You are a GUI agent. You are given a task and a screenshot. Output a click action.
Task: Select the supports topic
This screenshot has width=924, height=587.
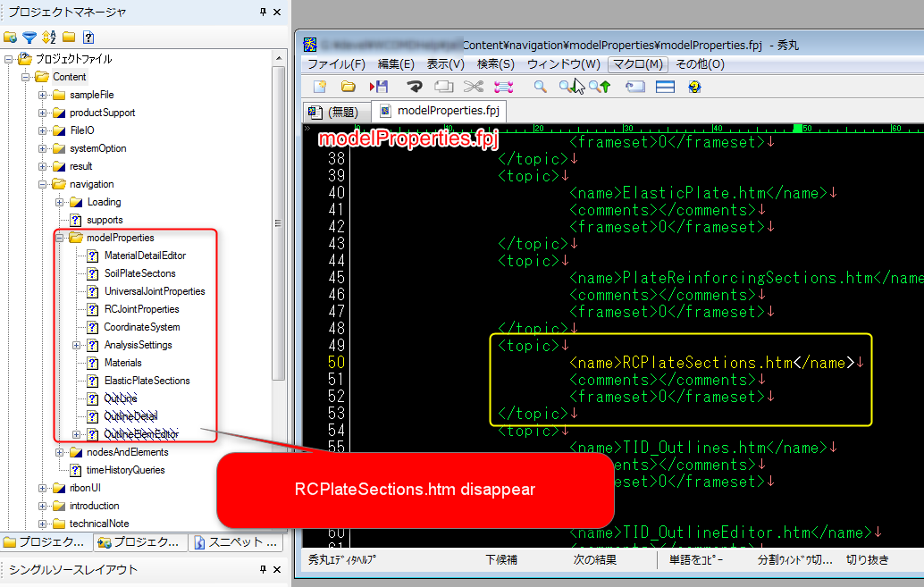point(105,220)
